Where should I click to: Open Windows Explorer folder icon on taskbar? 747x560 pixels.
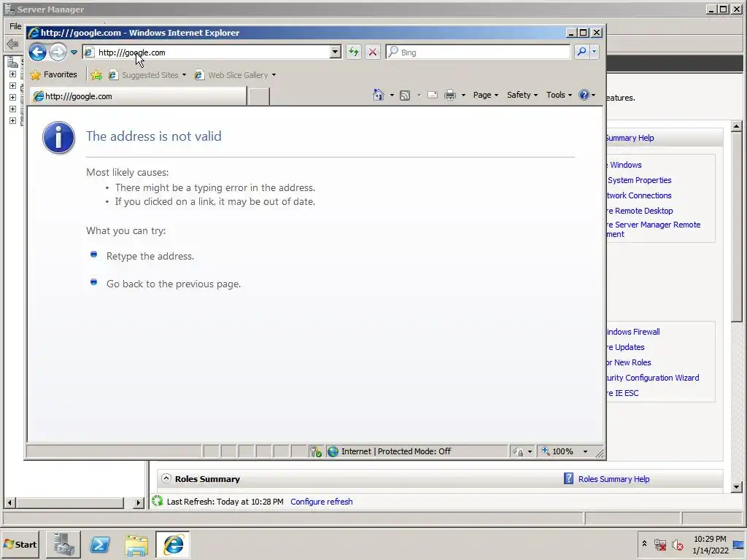tap(136, 545)
